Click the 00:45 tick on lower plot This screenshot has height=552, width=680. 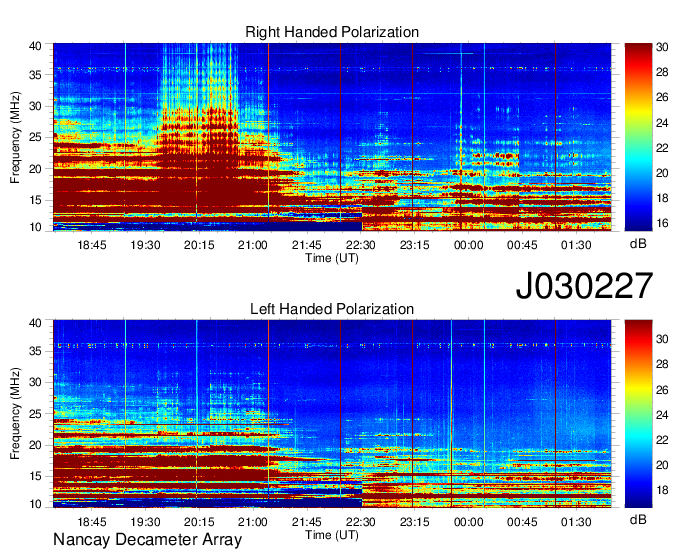522,522
